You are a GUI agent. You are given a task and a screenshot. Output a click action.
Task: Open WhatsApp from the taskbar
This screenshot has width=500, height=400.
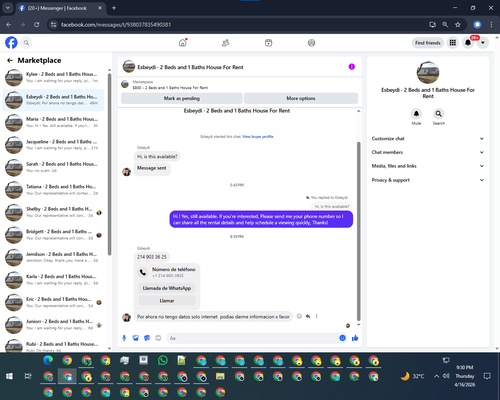pos(163,360)
